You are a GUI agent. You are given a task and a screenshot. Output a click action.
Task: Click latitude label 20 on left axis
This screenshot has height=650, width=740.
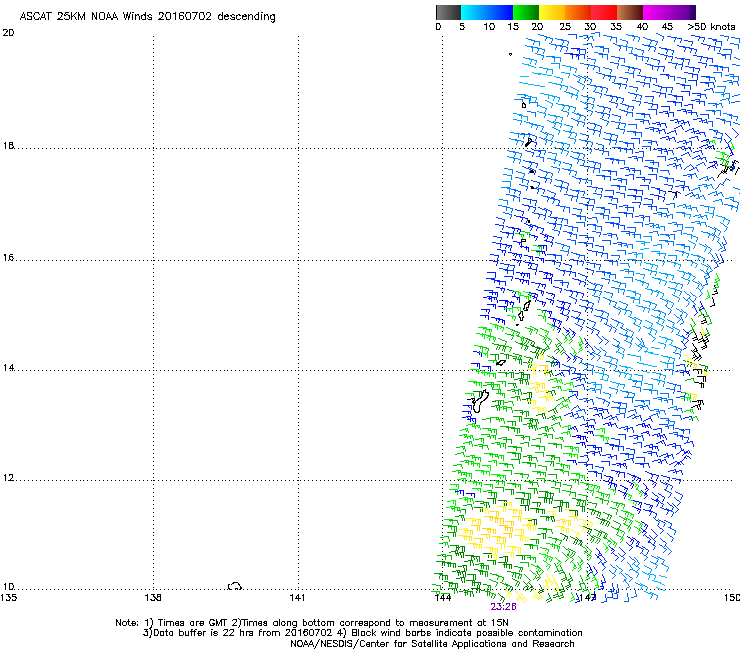coord(8,33)
